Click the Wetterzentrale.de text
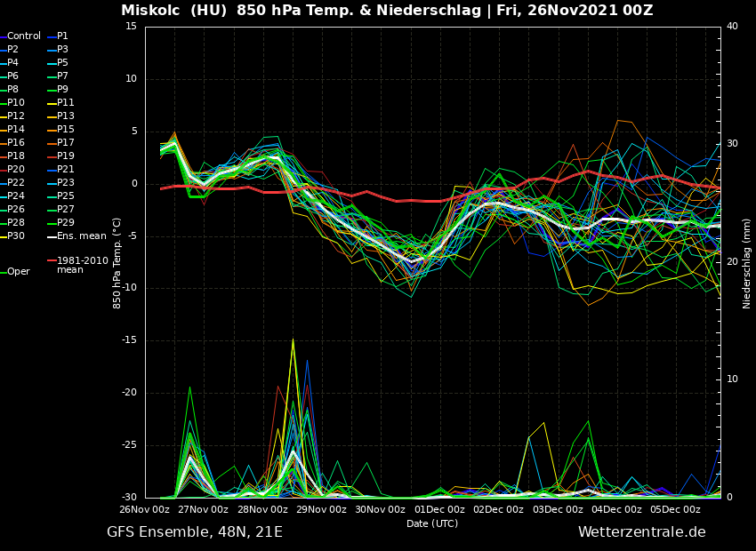Viewport: 756px width, 551px height. (641, 532)
